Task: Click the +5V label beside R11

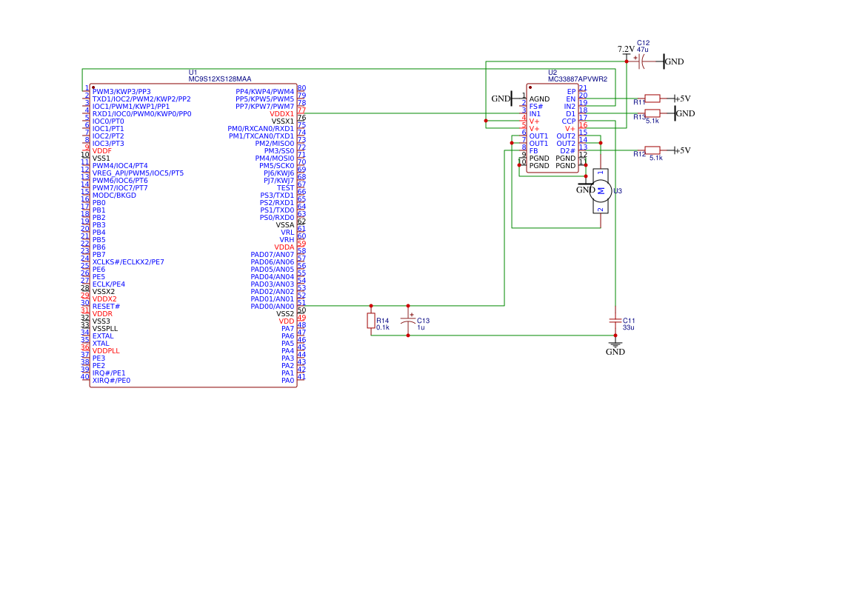Action: 684,99
